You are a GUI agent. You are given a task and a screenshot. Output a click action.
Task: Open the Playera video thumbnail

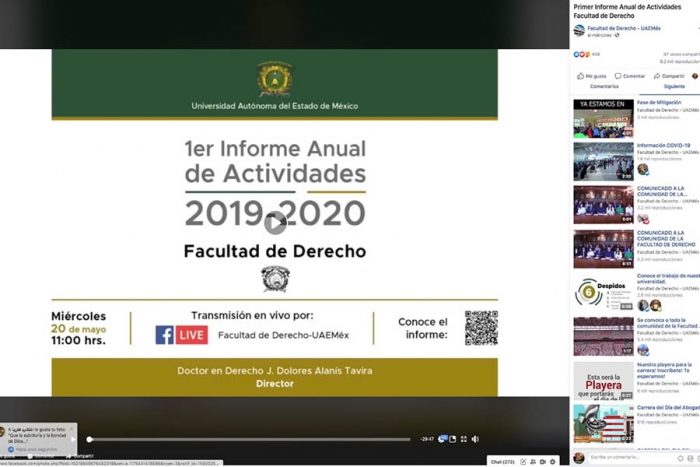pyautogui.click(x=604, y=380)
